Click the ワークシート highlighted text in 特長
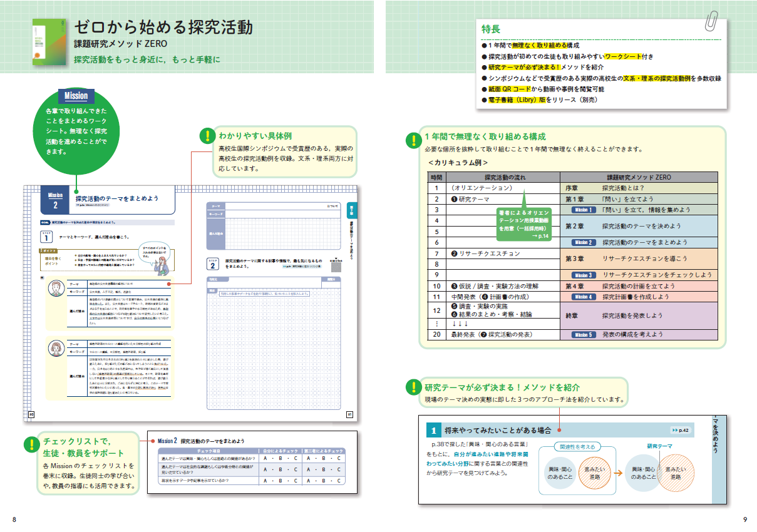This screenshot has width=757, height=532. [x=624, y=56]
